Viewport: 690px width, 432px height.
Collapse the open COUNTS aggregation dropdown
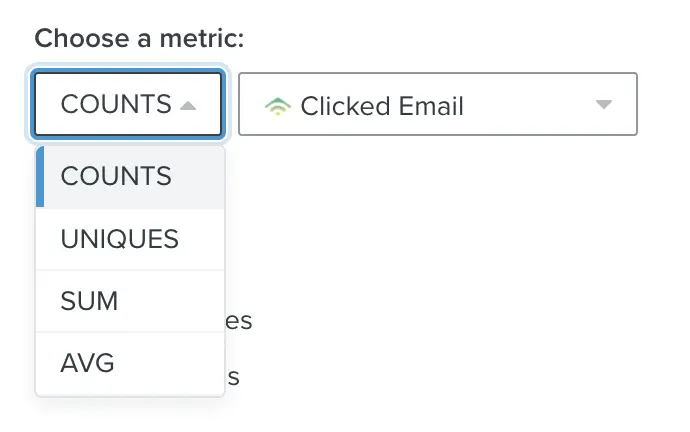coord(128,104)
